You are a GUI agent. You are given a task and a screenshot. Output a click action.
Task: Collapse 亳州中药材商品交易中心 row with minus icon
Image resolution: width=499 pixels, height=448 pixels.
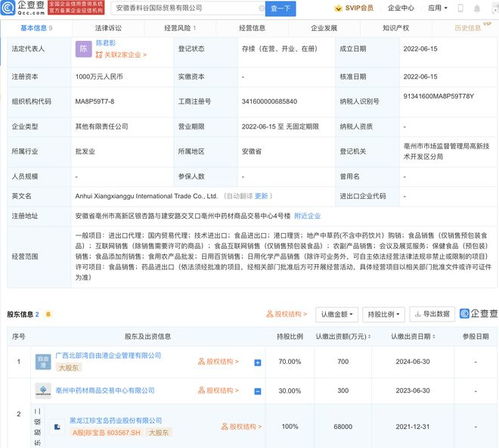coord(257,391)
